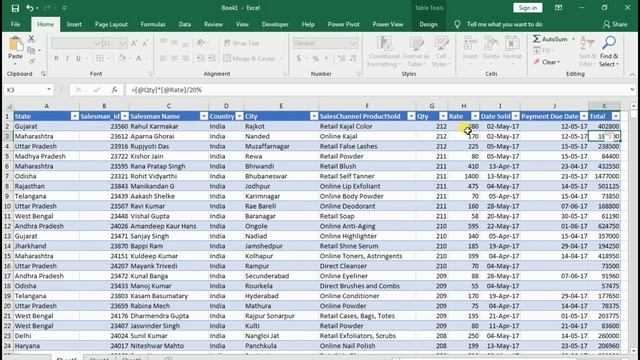640x360 pixels.
Task: Open Format as Table gallery
Action: tap(416, 51)
